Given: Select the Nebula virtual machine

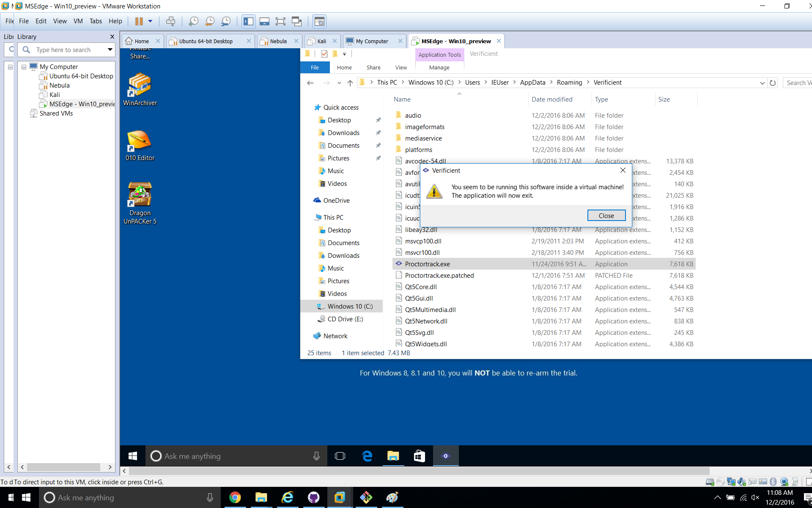Looking at the screenshot, I should 59,86.
